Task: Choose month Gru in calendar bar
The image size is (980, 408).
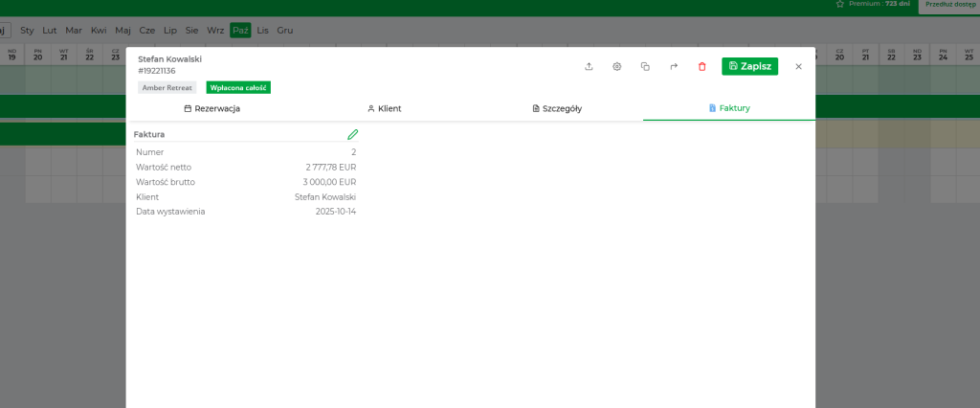Action: 285,31
